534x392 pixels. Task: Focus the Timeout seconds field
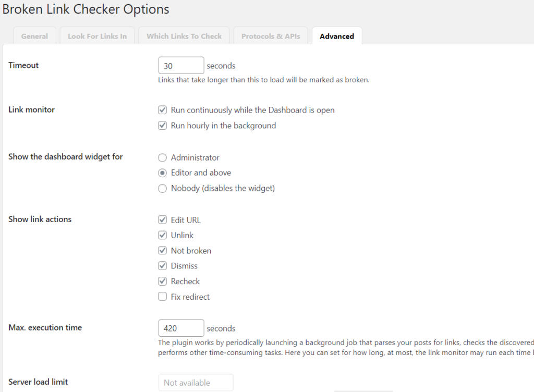click(x=181, y=65)
